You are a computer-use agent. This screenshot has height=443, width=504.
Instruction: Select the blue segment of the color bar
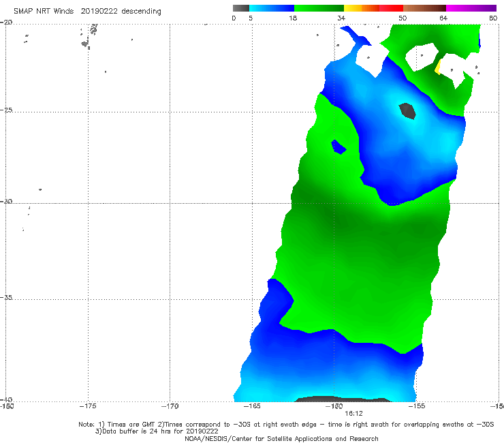coord(272,8)
